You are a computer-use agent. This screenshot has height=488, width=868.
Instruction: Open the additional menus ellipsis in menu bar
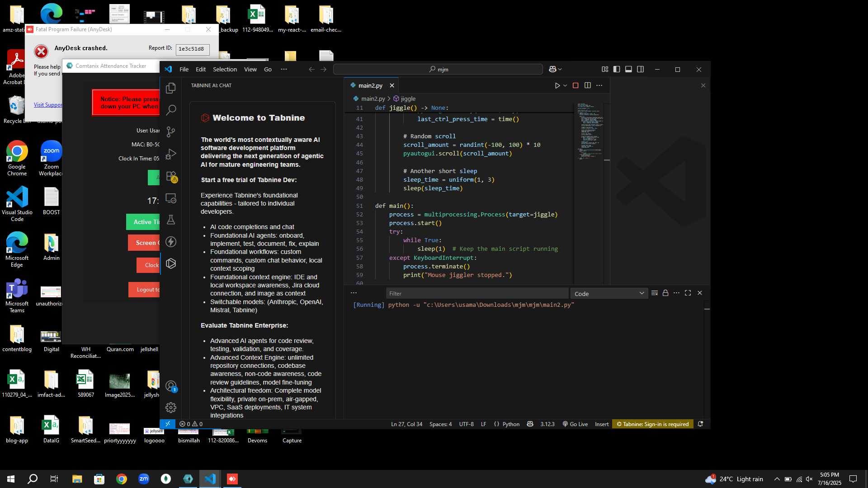click(283, 69)
